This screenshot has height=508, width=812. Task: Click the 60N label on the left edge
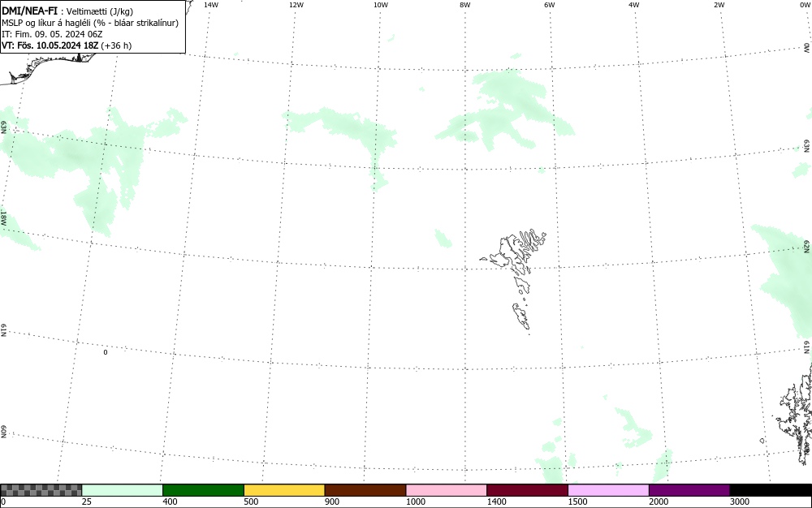3,432
